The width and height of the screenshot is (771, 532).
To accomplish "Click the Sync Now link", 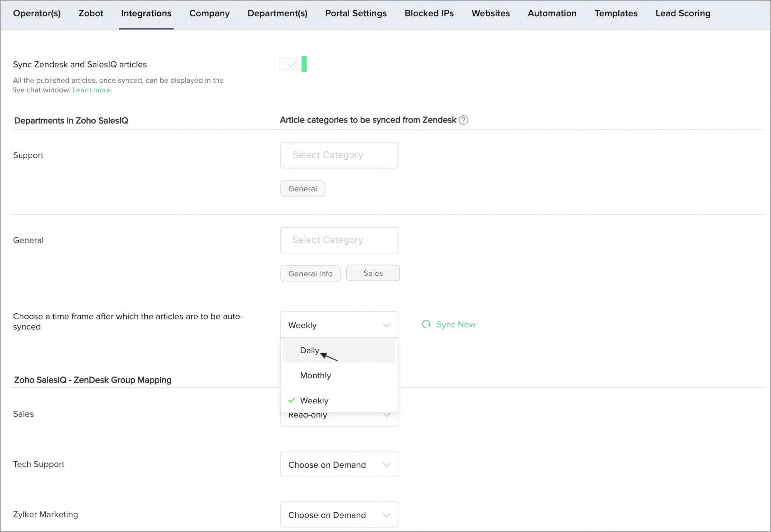I will point(456,325).
